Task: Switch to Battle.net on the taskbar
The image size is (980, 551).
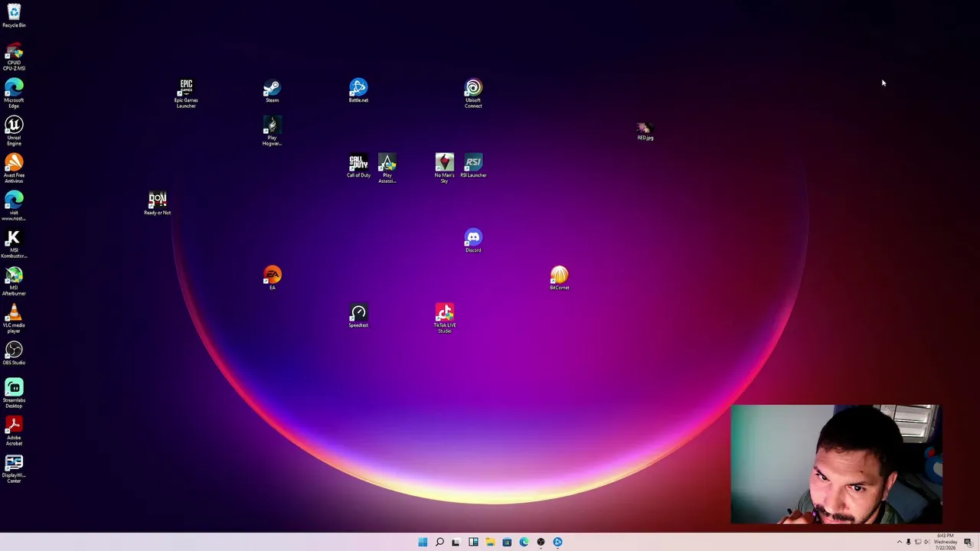Action: [x=557, y=542]
